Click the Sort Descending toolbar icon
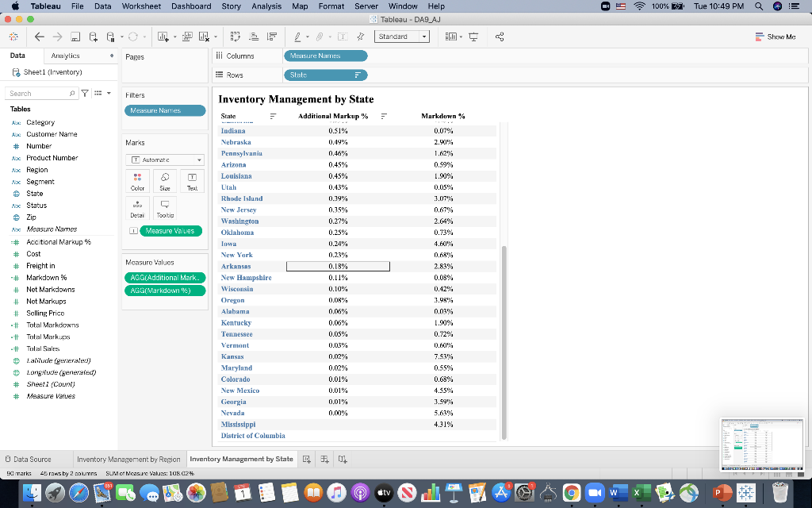Viewport: 812px width, 508px height. click(272, 37)
